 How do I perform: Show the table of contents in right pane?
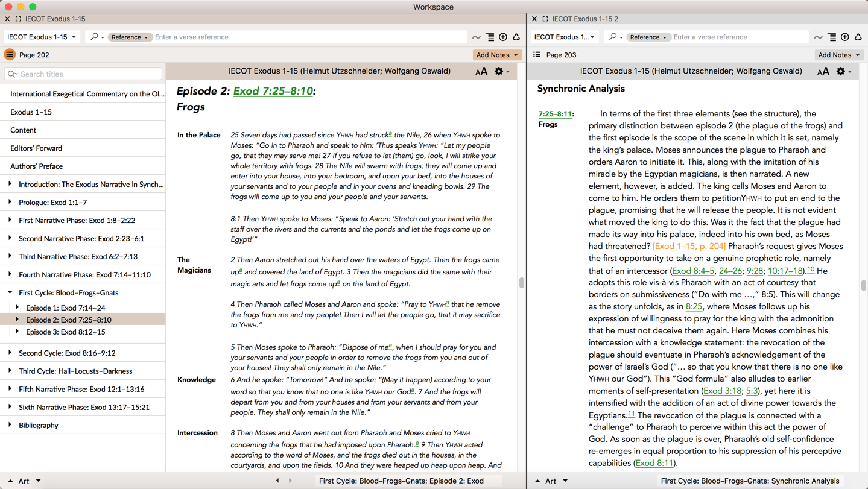[x=537, y=55]
